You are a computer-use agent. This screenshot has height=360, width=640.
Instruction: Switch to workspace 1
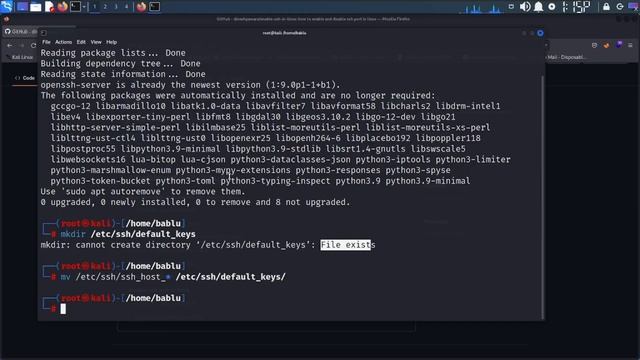point(95,7)
